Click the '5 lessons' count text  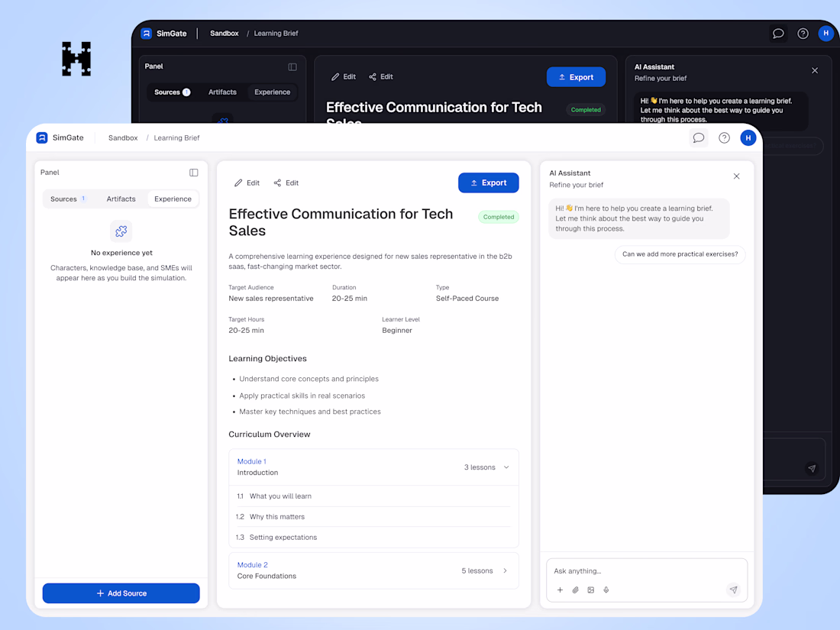pyautogui.click(x=477, y=570)
